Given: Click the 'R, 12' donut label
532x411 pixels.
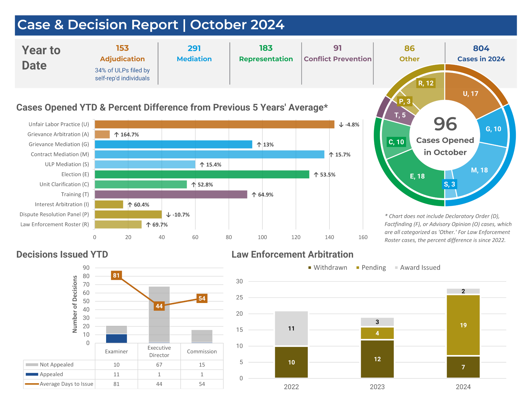Looking at the screenshot, I should pos(426,83).
